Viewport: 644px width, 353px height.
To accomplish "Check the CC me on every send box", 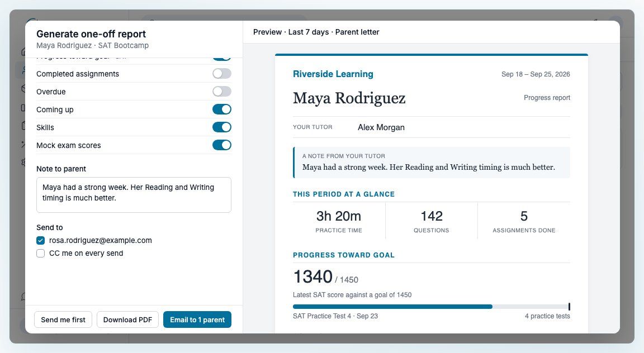I will coord(41,253).
